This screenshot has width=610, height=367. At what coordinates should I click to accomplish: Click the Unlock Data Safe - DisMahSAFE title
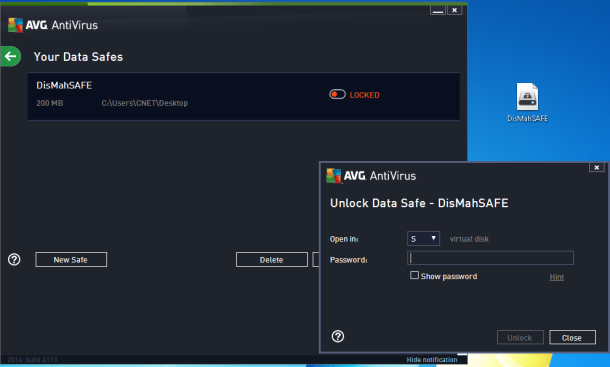[419, 203]
